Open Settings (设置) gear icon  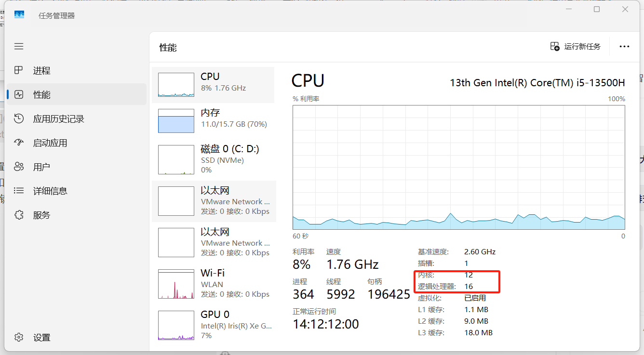[19, 337]
